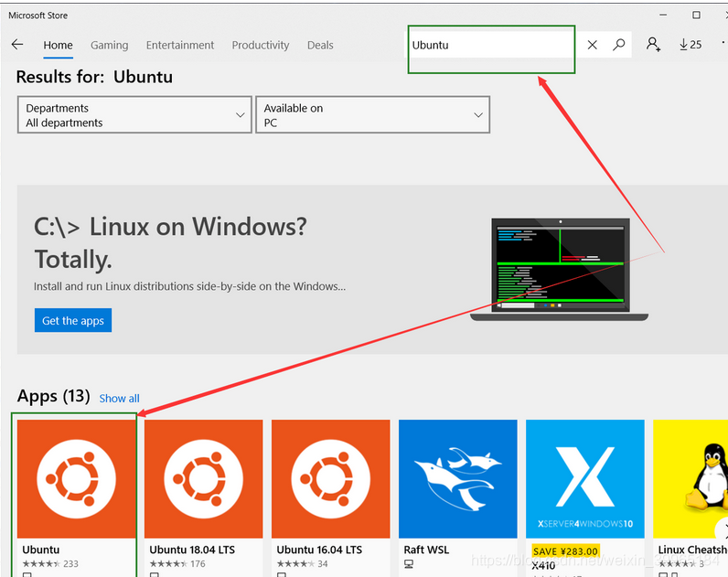Screen dimensions: 728x577
Task: Click the Ubuntu app title text
Action: 41,550
